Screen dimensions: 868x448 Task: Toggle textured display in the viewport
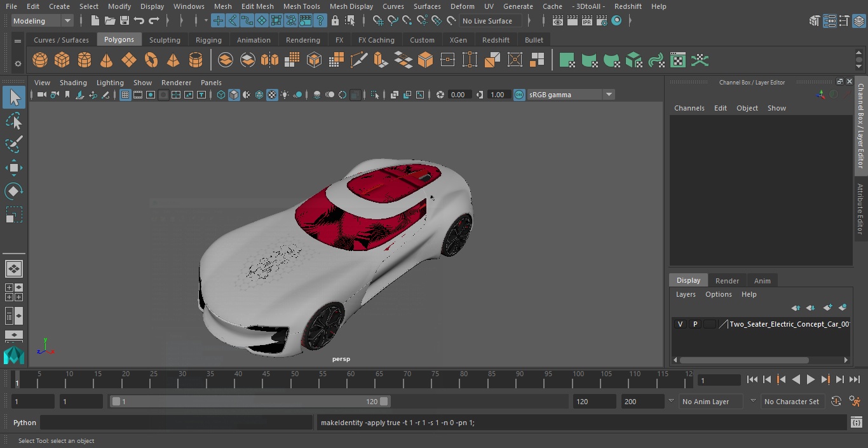tap(272, 95)
